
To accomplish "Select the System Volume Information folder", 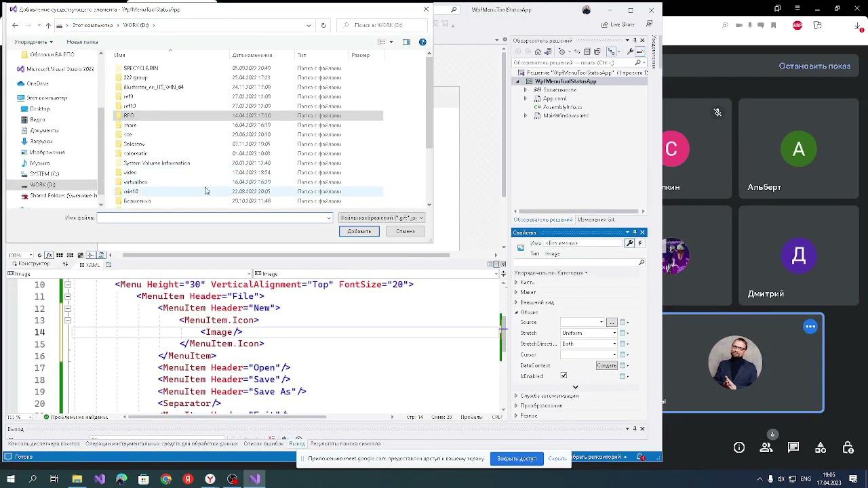I will click(157, 163).
